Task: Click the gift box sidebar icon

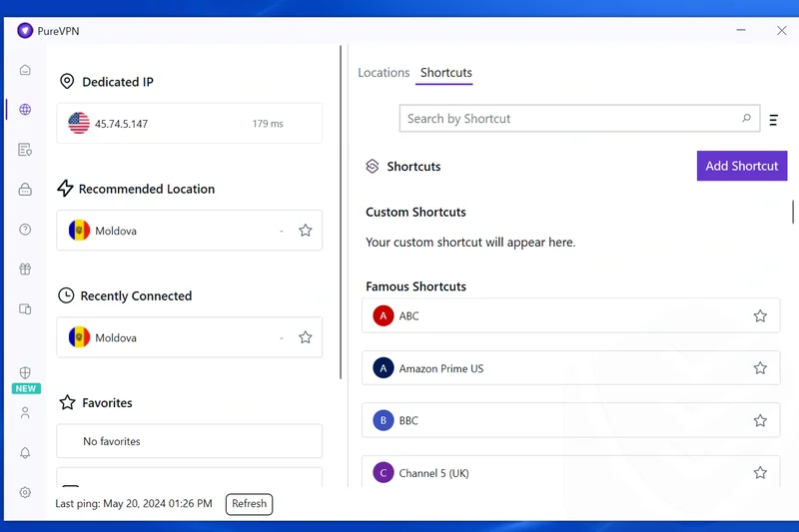Action: [25, 269]
